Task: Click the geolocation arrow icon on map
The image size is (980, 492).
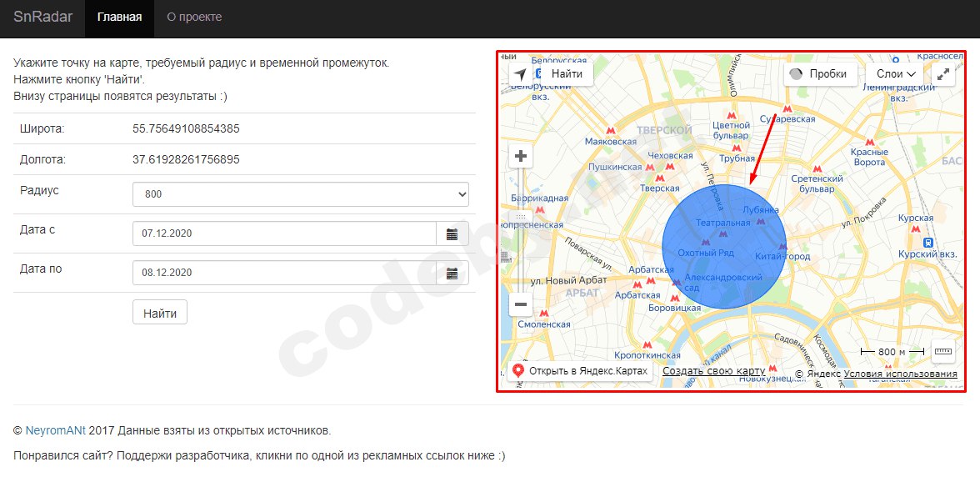Action: (520, 73)
